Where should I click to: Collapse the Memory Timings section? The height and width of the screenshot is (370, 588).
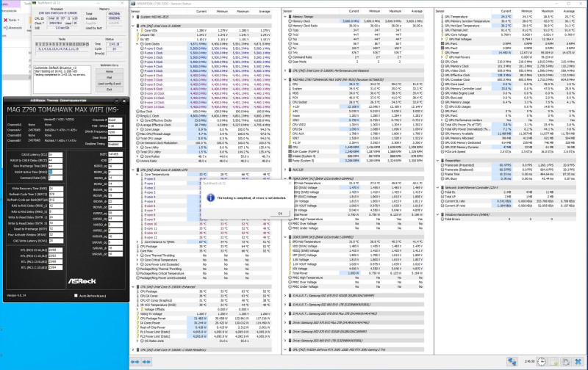coord(286,17)
